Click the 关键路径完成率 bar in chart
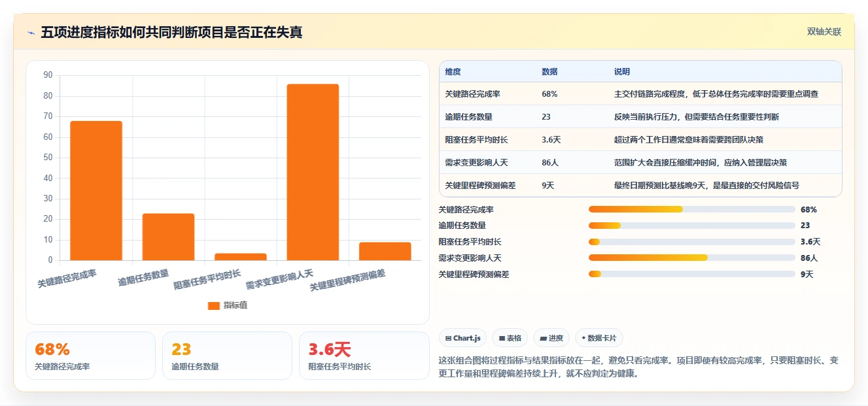Image resolution: width=868 pixels, height=406 pixels. tap(96, 191)
